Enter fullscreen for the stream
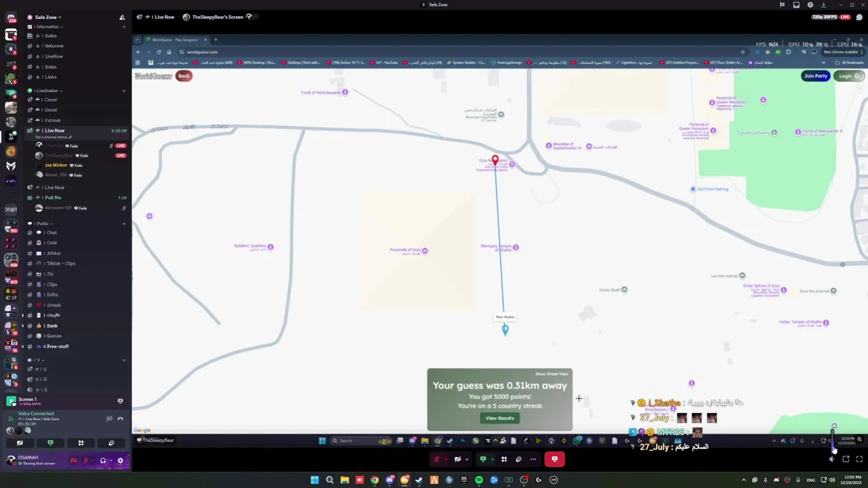Viewport: 868px width, 488px height. pos(859,459)
